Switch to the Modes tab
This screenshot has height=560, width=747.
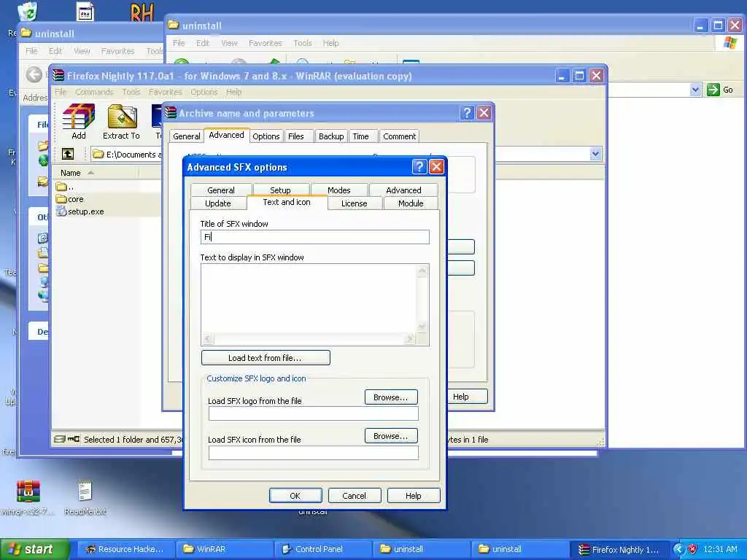click(338, 190)
